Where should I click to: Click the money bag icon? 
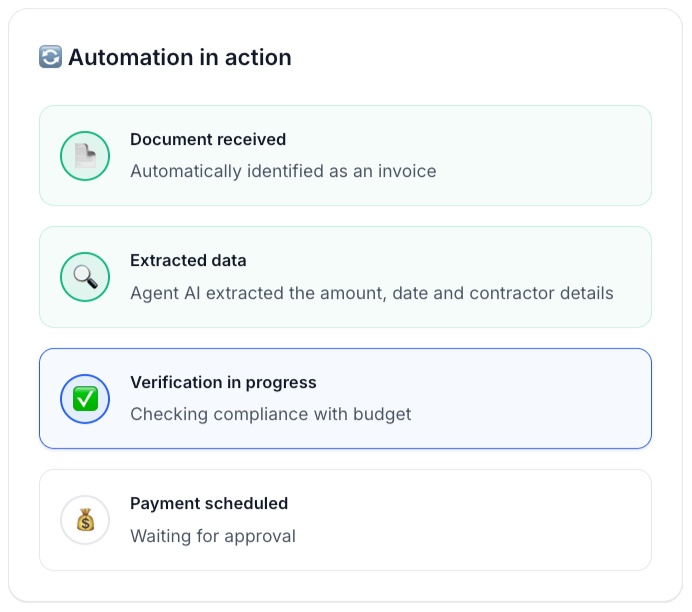click(x=85, y=520)
